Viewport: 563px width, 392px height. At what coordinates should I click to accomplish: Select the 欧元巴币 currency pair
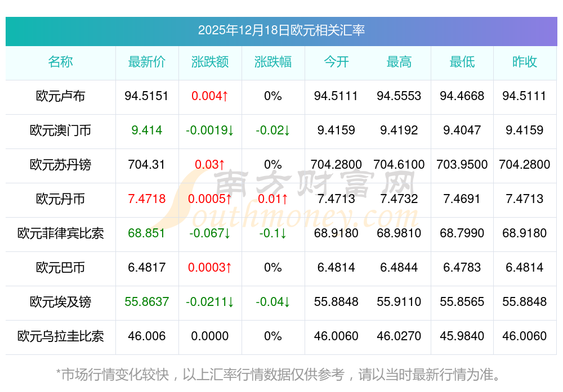click(60, 268)
